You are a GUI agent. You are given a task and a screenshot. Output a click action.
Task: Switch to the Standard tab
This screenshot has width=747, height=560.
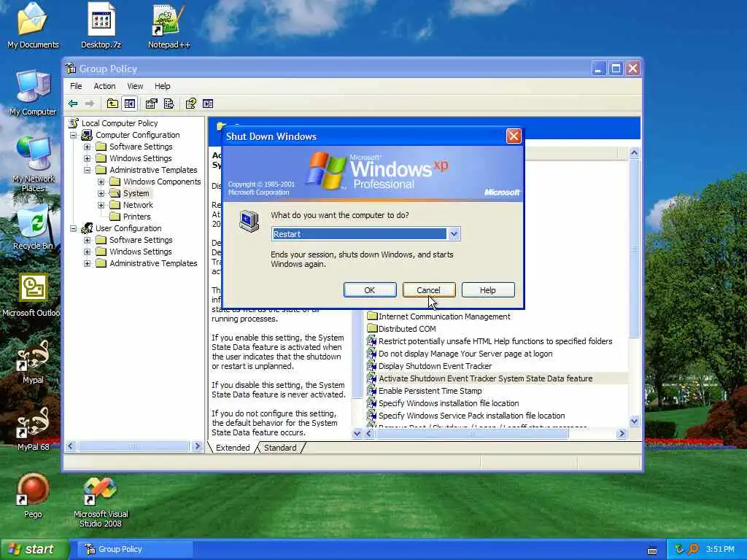pyautogui.click(x=280, y=448)
